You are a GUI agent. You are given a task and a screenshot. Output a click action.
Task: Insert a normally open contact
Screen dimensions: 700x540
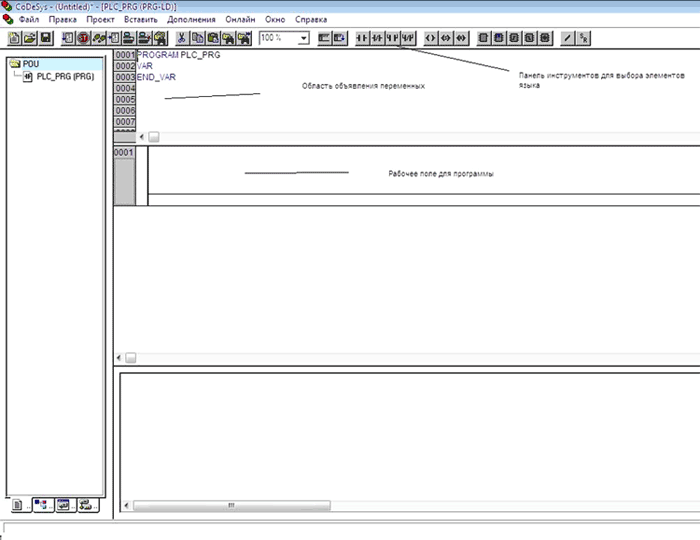362,38
